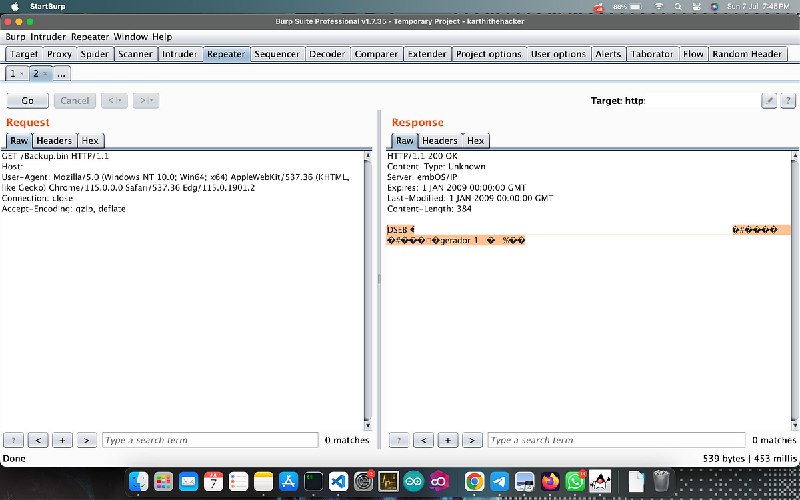Switch to the Target tab
The image size is (800, 500).
point(24,54)
